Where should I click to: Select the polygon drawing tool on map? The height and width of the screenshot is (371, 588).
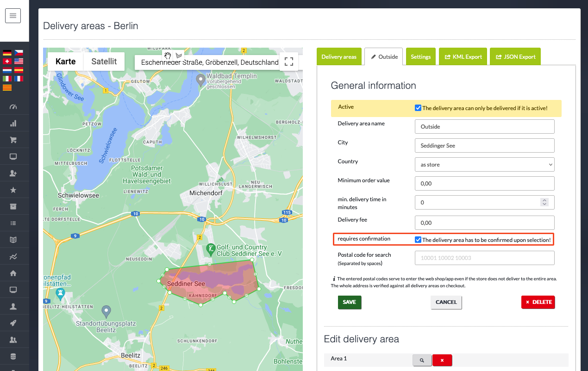(179, 56)
